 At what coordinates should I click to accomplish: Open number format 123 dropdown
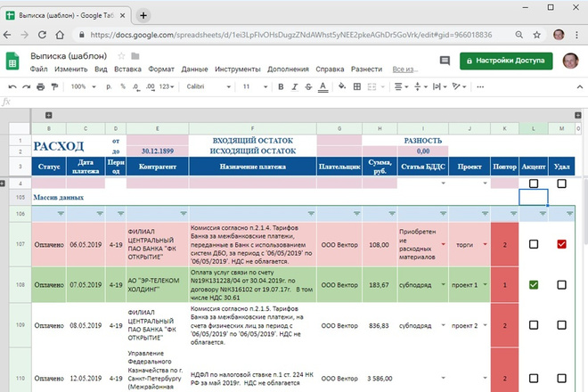167,86
